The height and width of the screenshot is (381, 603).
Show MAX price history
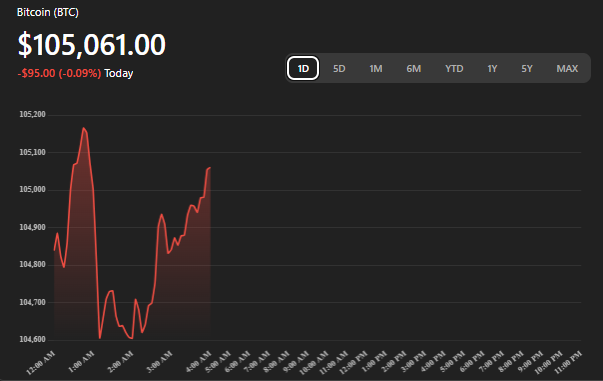click(567, 68)
